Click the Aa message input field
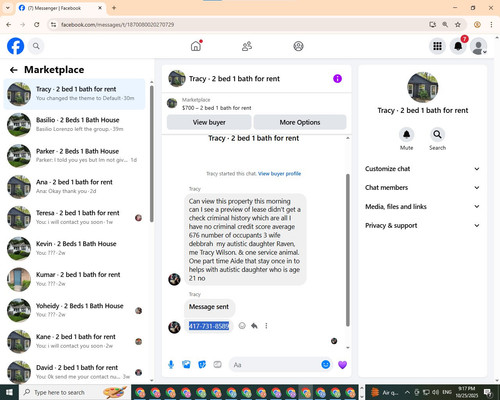Viewport: 500px width, 400px height. [x=275, y=365]
